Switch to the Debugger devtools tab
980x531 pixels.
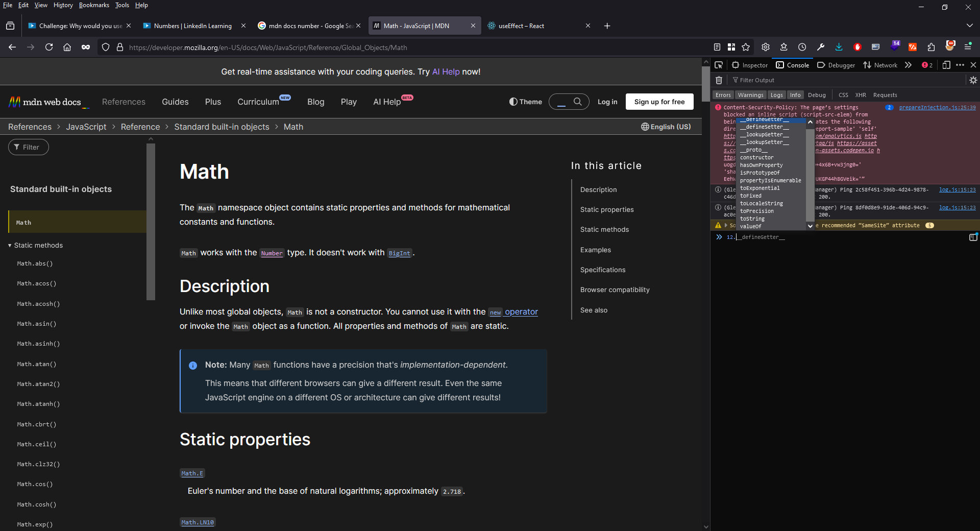pyautogui.click(x=836, y=65)
